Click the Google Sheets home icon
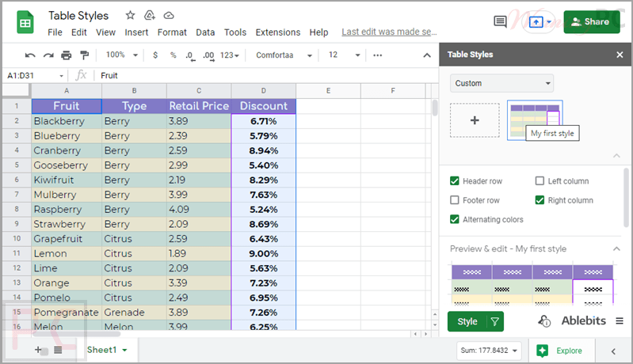This screenshot has width=633, height=364. 25,22
